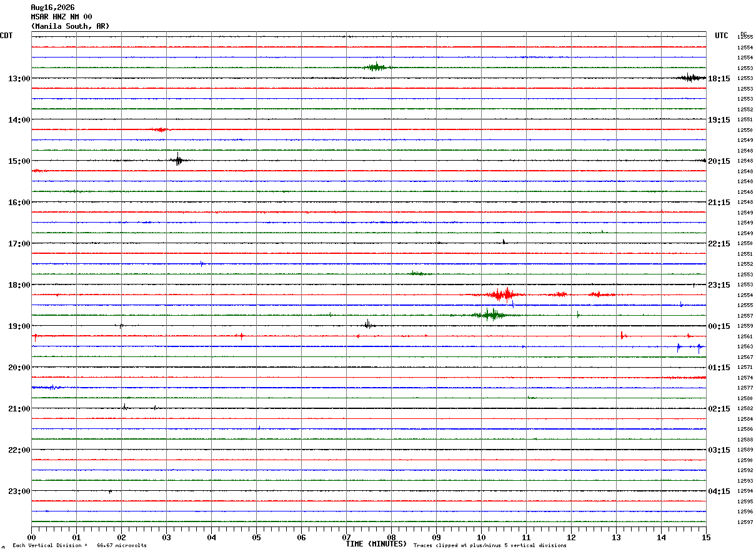The width and height of the screenshot is (756, 554).
Task: Click the Manila South, AR location label
Action: coord(70,26)
